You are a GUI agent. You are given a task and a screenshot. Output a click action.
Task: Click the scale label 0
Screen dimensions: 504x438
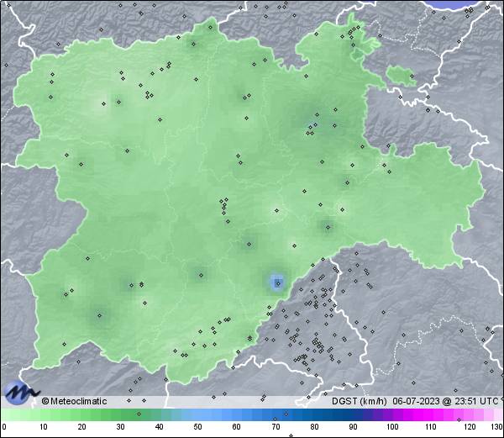4,427
